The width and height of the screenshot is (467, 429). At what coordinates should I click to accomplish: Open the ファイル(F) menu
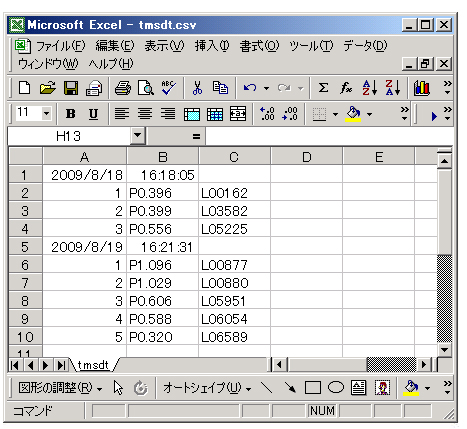60,46
